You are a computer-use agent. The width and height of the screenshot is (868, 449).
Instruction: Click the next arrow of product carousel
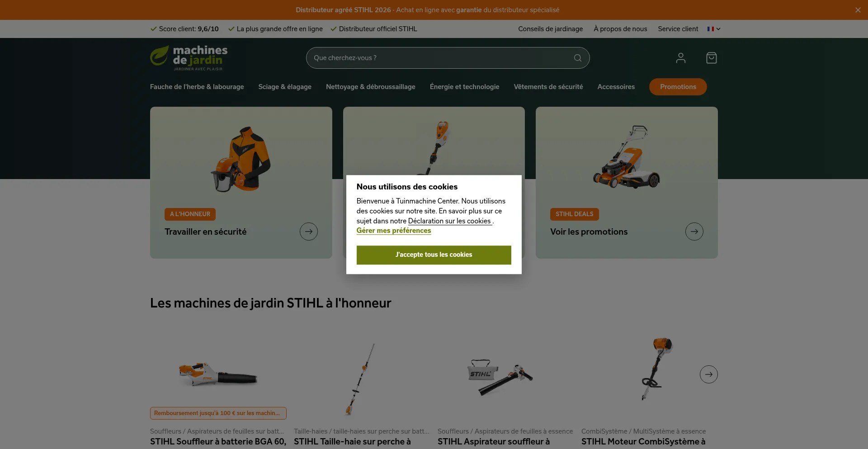708,374
